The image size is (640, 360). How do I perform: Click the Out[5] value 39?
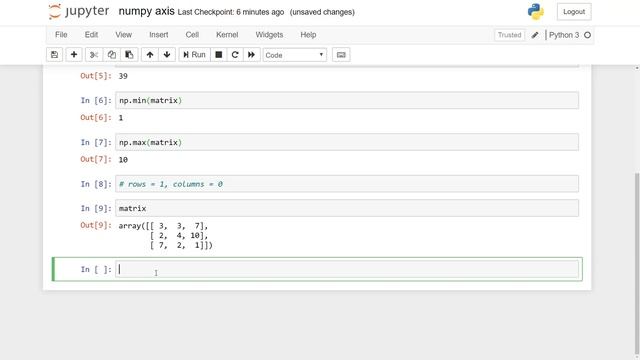pos(123,76)
